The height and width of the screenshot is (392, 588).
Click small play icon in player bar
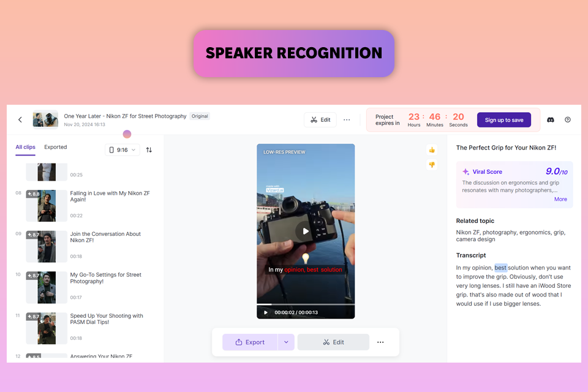[265, 312]
